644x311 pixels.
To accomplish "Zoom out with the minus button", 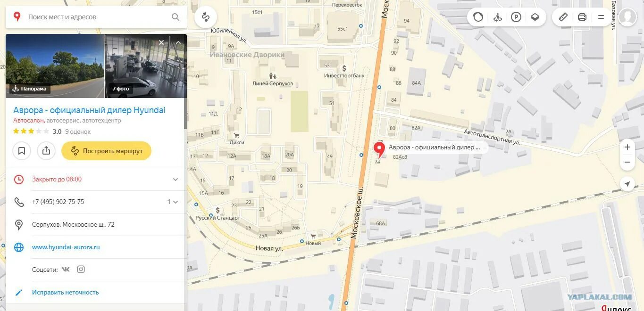I will (627, 162).
